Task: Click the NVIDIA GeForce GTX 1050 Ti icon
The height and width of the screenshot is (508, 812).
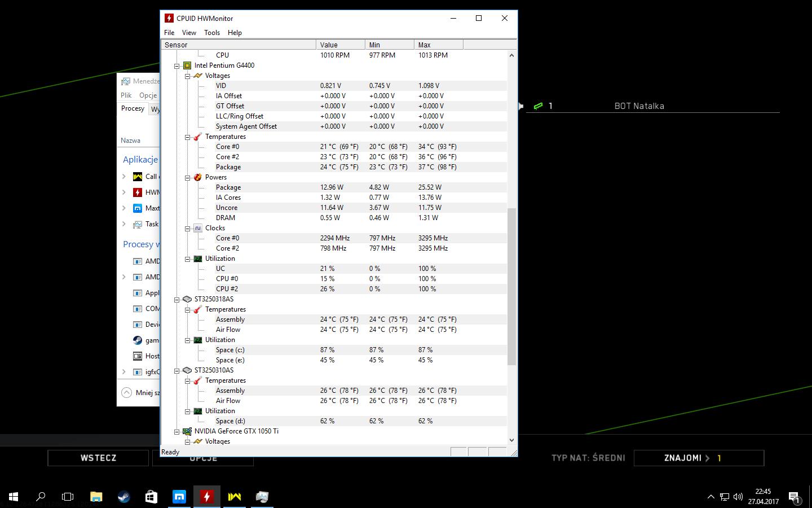Action: [187, 431]
